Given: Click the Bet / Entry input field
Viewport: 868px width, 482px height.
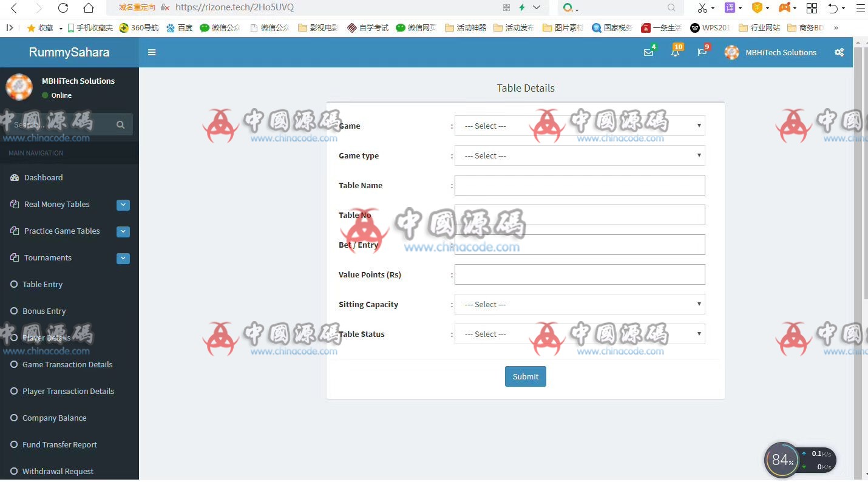Looking at the screenshot, I should [580, 245].
